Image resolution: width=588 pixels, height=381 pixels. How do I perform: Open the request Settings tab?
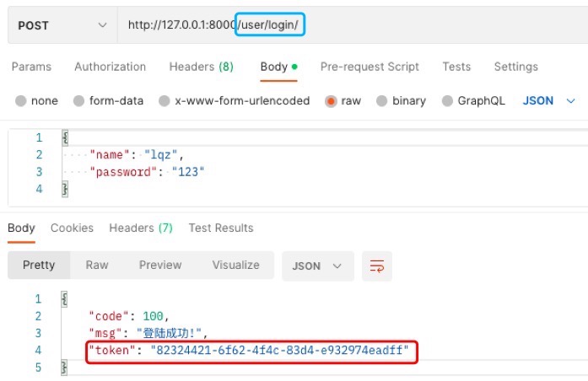coord(515,67)
